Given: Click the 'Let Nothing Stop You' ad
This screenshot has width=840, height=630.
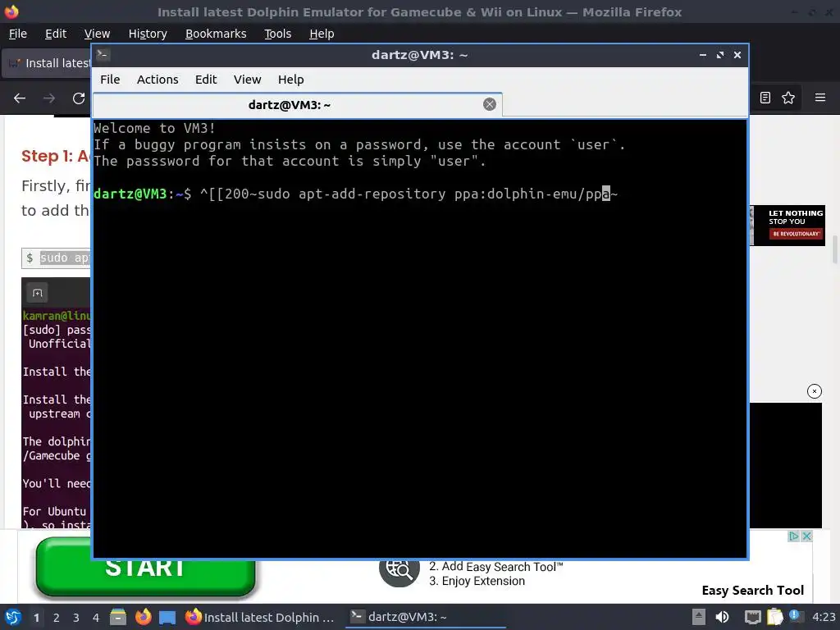Looking at the screenshot, I should tap(789, 226).
